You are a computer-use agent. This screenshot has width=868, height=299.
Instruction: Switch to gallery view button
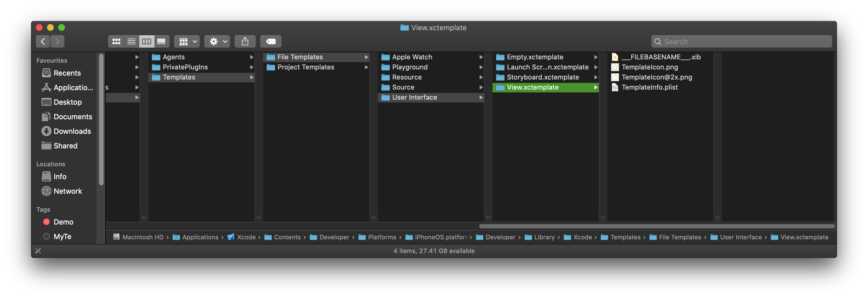point(161,41)
